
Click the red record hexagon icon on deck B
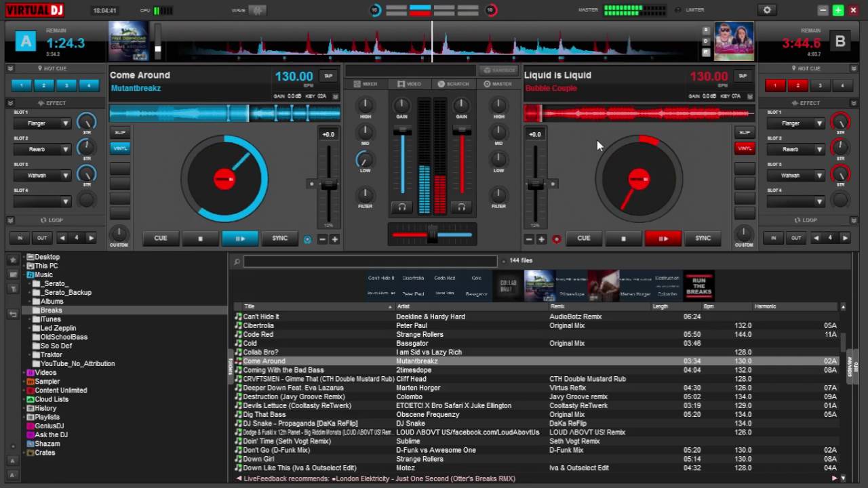click(556, 239)
